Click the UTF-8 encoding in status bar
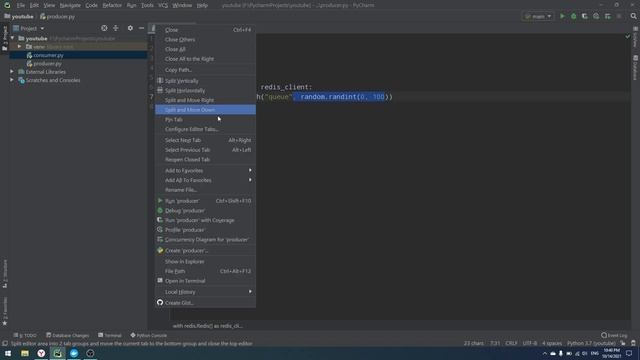 point(530,343)
